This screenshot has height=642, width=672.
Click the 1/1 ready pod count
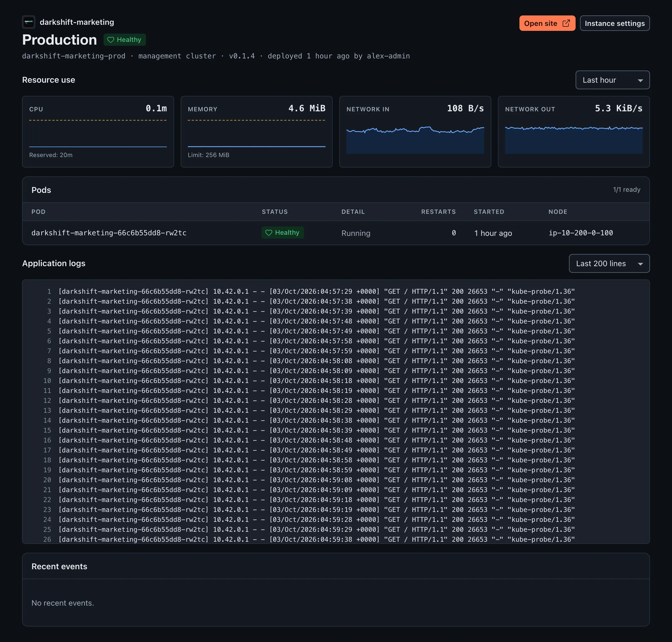626,190
